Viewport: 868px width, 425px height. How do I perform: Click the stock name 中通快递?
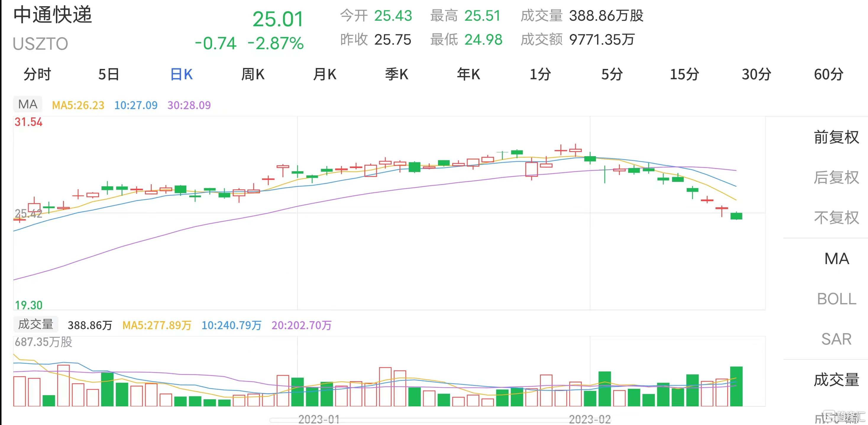coord(53,15)
